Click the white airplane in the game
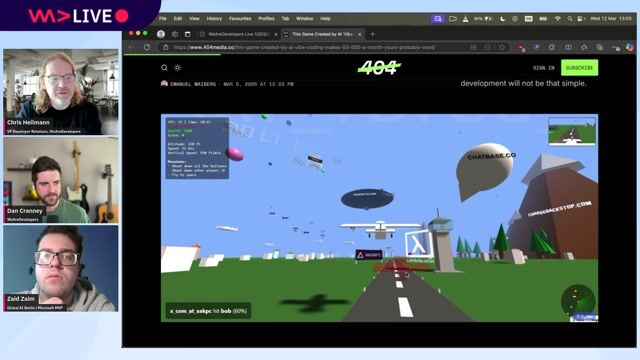 tap(380, 229)
